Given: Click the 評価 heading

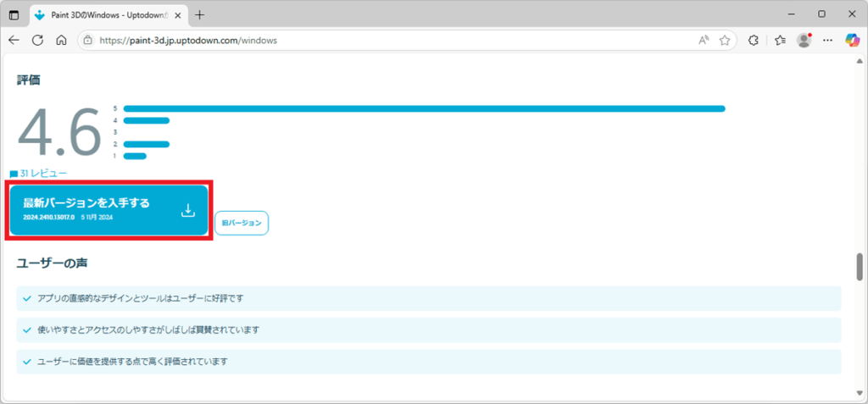Looking at the screenshot, I should coord(28,80).
